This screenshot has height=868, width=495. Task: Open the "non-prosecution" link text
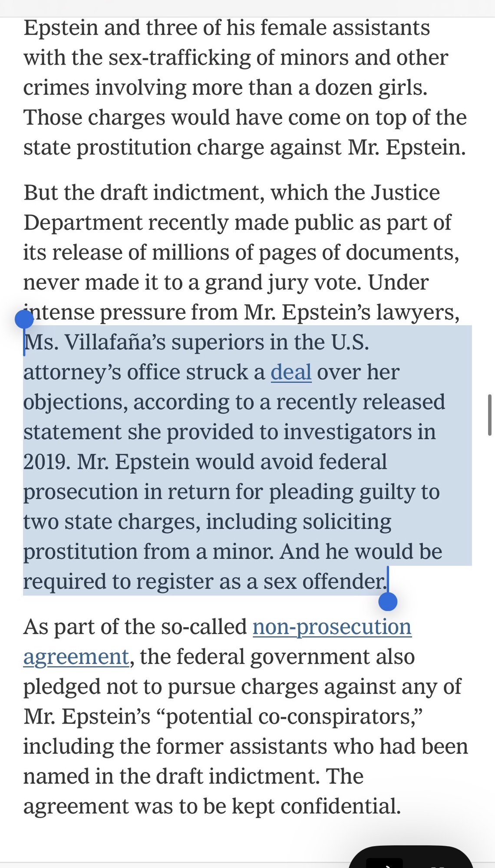tap(332, 627)
